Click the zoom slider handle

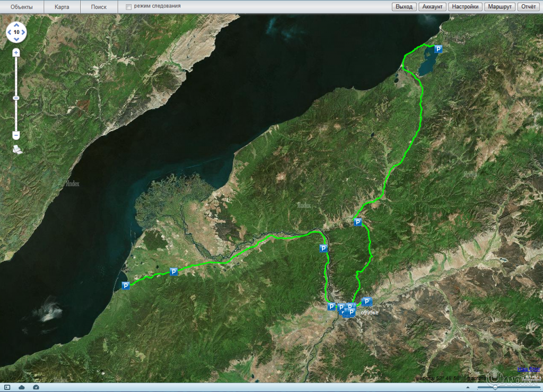click(x=16, y=98)
